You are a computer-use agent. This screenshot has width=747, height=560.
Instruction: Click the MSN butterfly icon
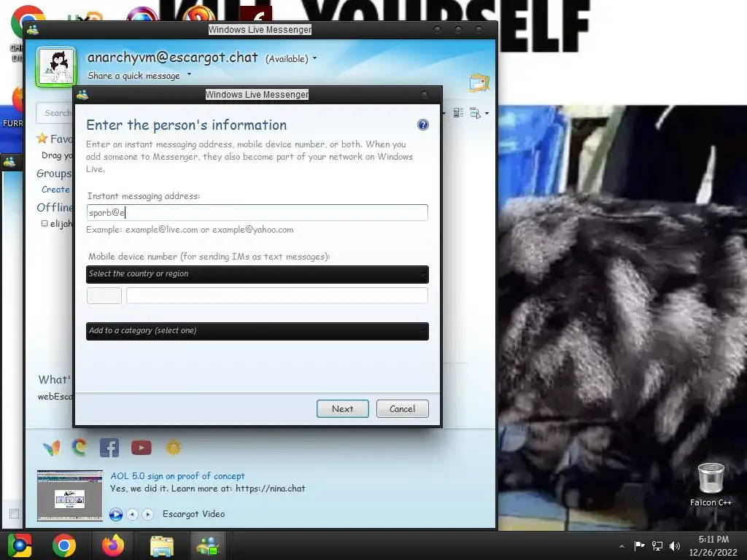click(52, 448)
